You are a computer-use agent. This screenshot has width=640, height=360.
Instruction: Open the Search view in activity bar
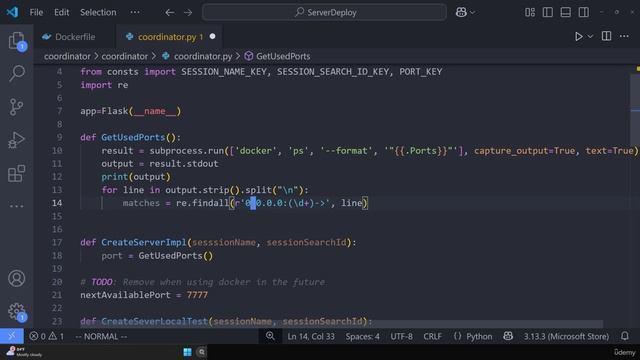coord(16,73)
